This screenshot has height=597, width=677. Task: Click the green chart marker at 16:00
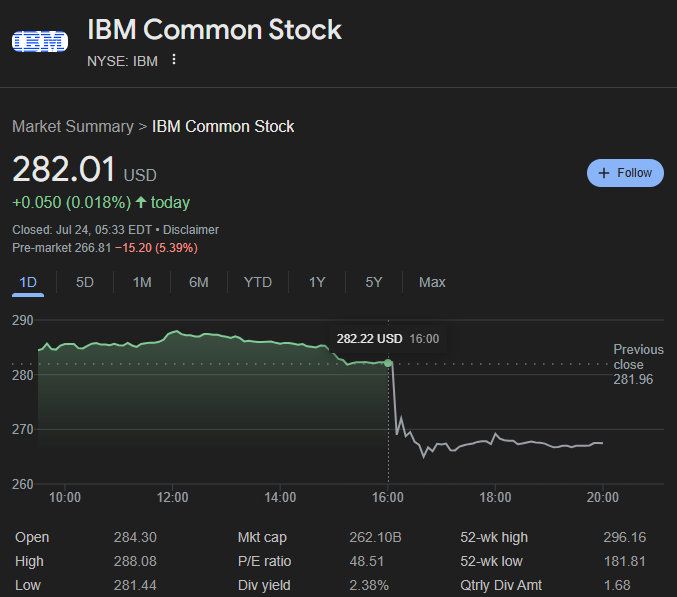coord(388,363)
